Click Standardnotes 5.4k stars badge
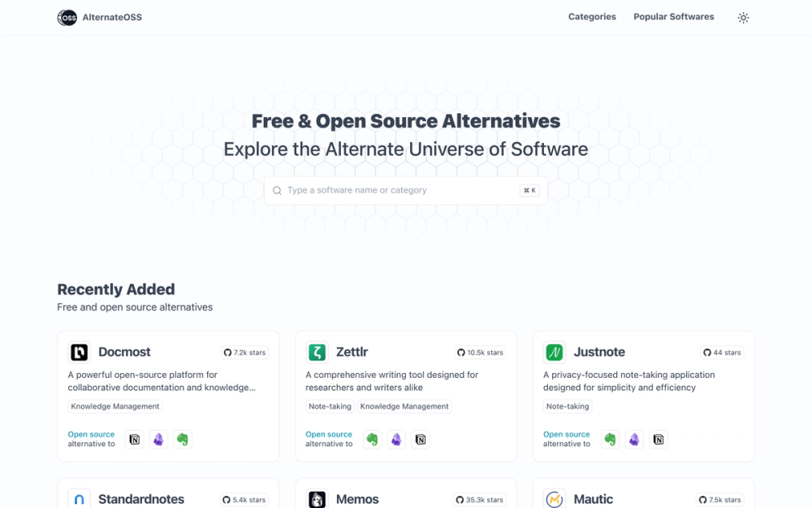 (x=244, y=500)
